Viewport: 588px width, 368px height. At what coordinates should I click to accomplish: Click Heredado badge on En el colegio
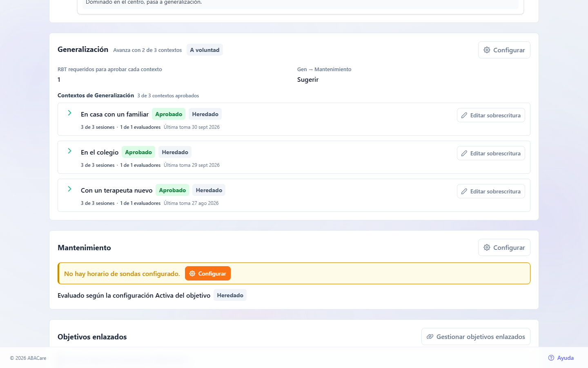click(x=175, y=152)
